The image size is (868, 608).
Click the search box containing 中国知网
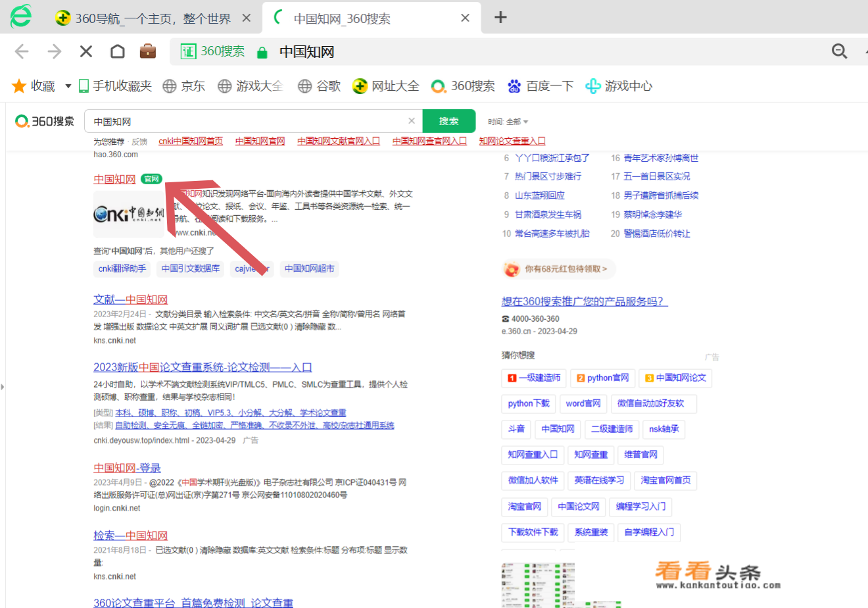click(x=253, y=121)
